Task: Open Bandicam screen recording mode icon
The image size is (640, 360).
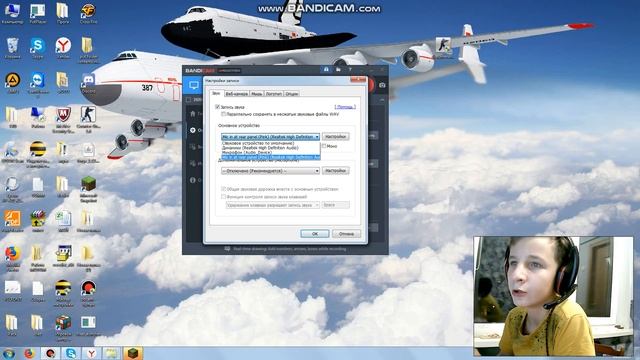Action: click(193, 85)
